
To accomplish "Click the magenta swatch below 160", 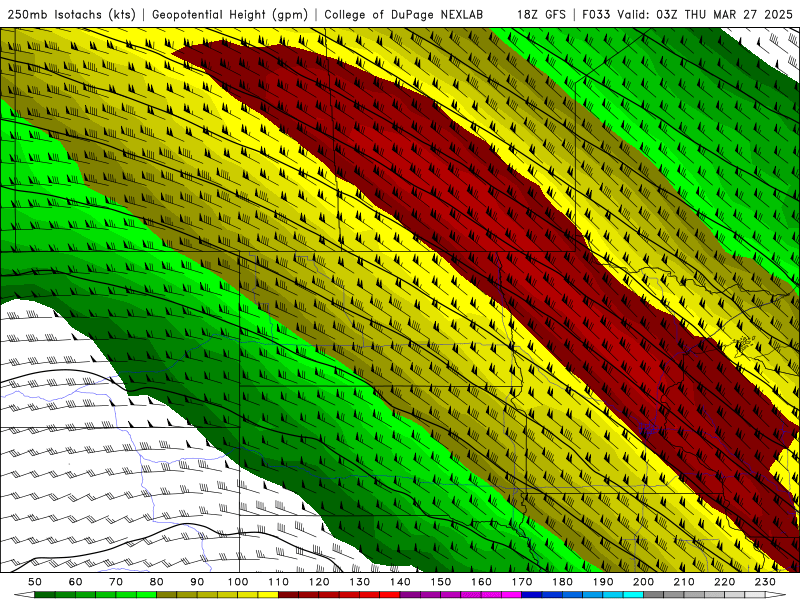I will pyautogui.click(x=492, y=595).
